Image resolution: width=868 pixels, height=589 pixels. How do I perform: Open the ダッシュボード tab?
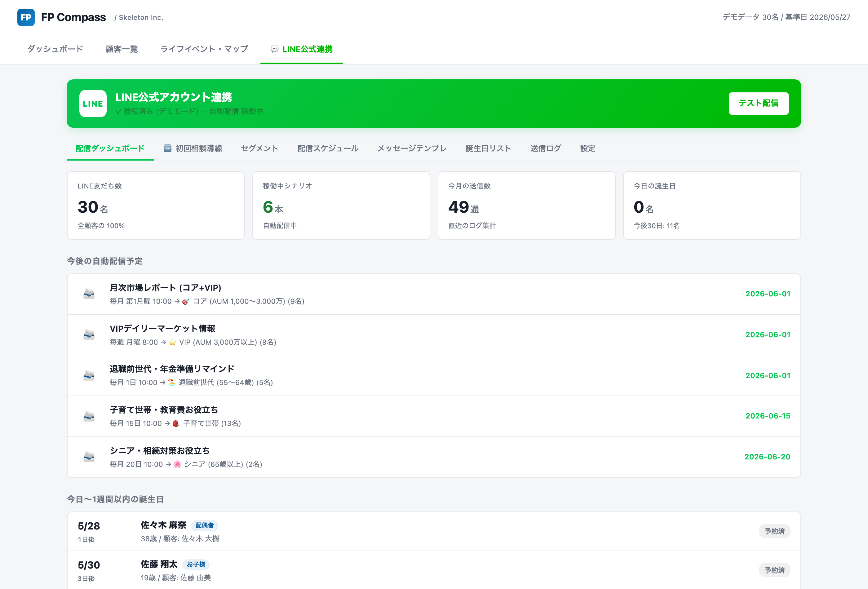[55, 49]
